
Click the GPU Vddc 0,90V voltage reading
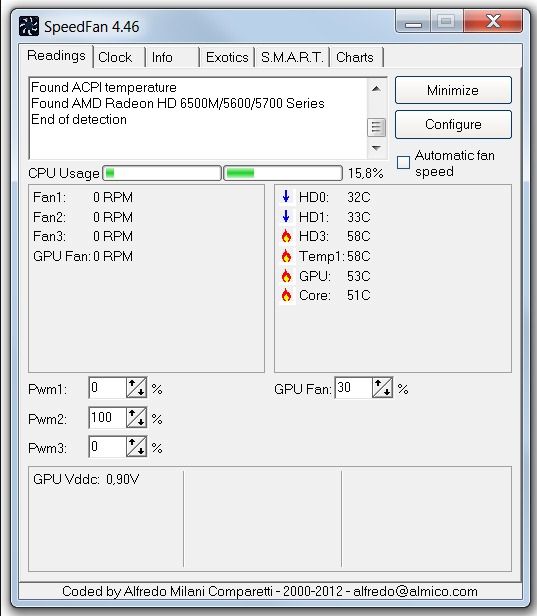point(86,479)
